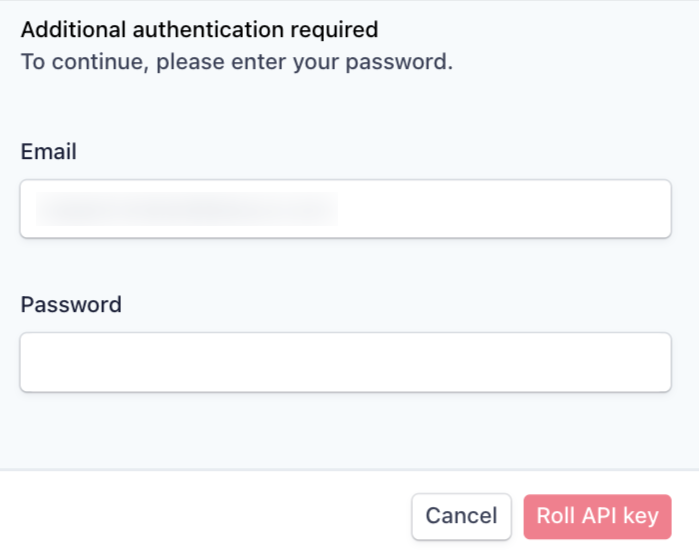This screenshot has height=553, width=699.
Task: Click the word 'Password' above the empty field
Action: pos(71,304)
